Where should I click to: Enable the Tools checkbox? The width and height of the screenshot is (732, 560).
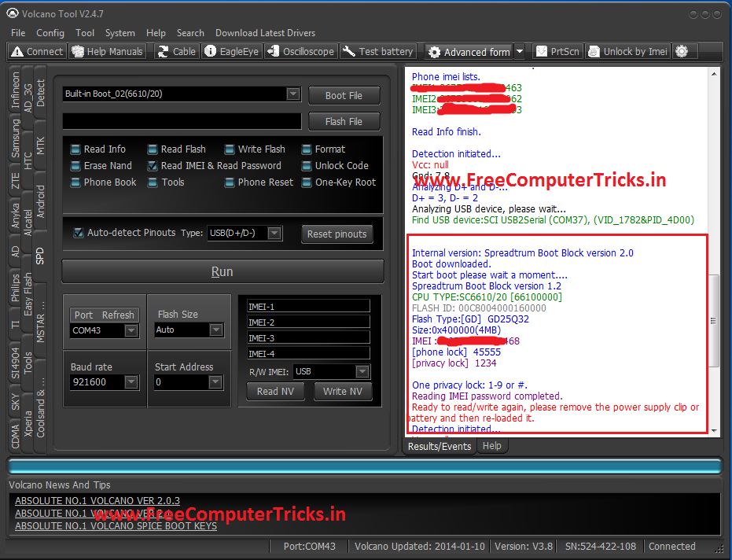click(153, 182)
